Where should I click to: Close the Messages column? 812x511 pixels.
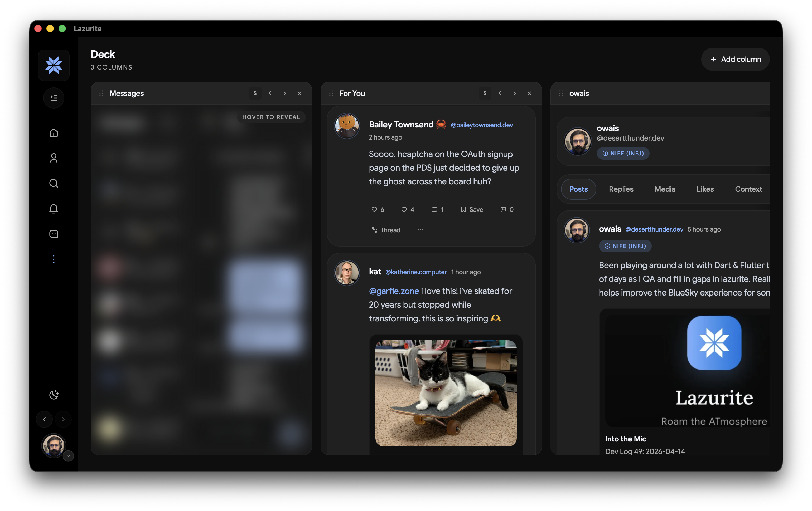point(299,93)
